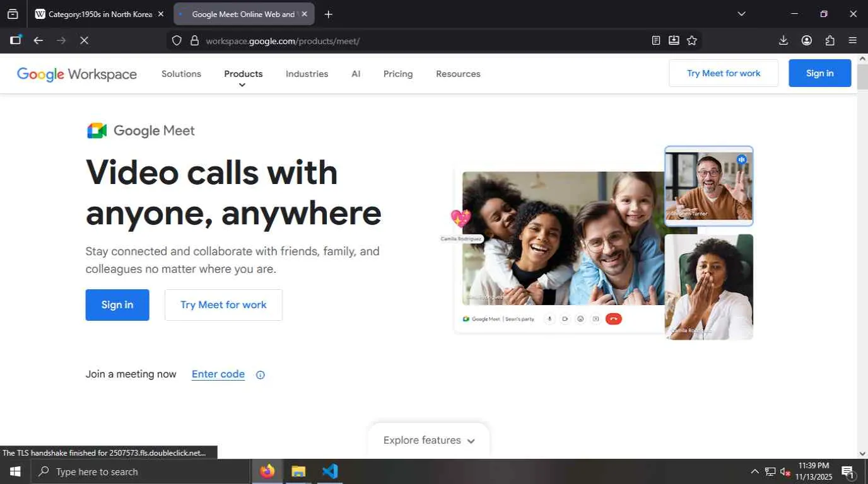
Task: Click the padlock site security icon
Action: (x=194, y=40)
